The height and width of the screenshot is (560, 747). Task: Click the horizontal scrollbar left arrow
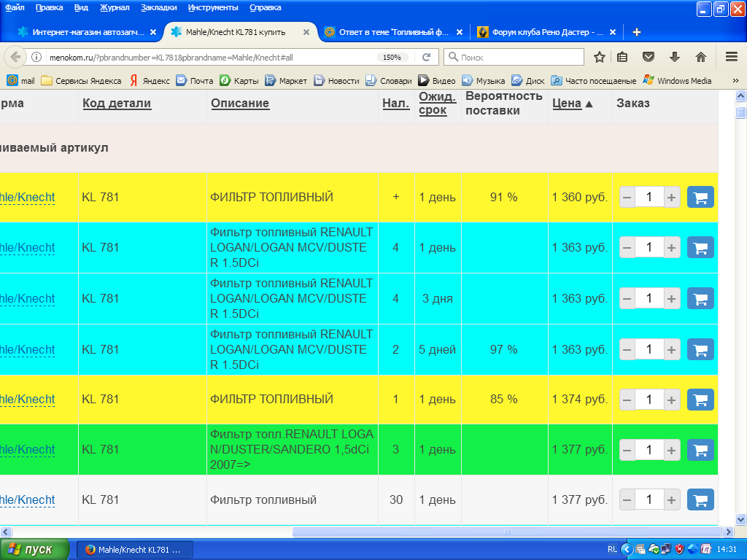coord(6,532)
